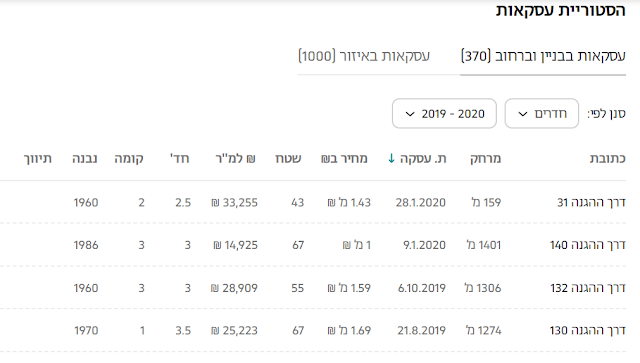Sort by the ₪ למ"ר column header

point(236,158)
